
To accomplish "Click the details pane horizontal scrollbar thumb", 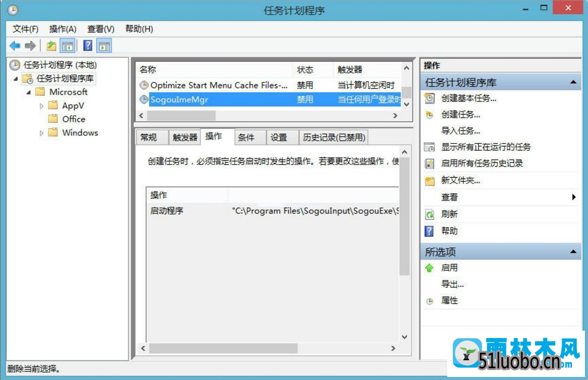I will coord(223,348).
